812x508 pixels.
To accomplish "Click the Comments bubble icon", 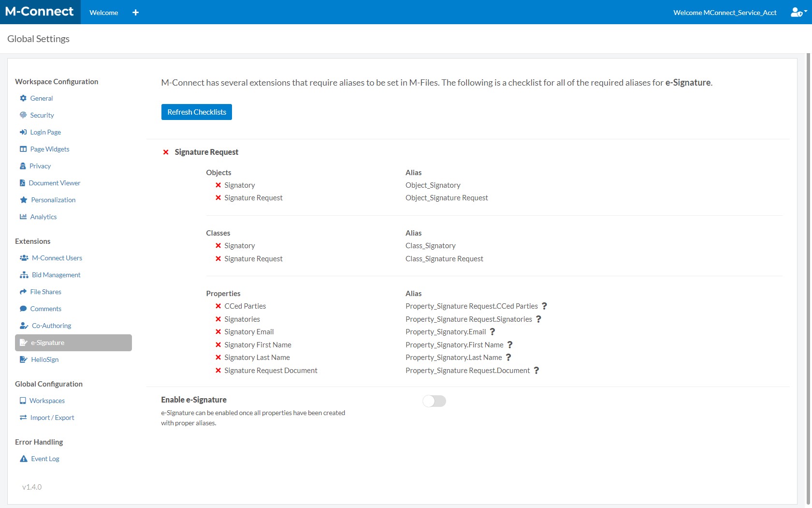I will [23, 309].
